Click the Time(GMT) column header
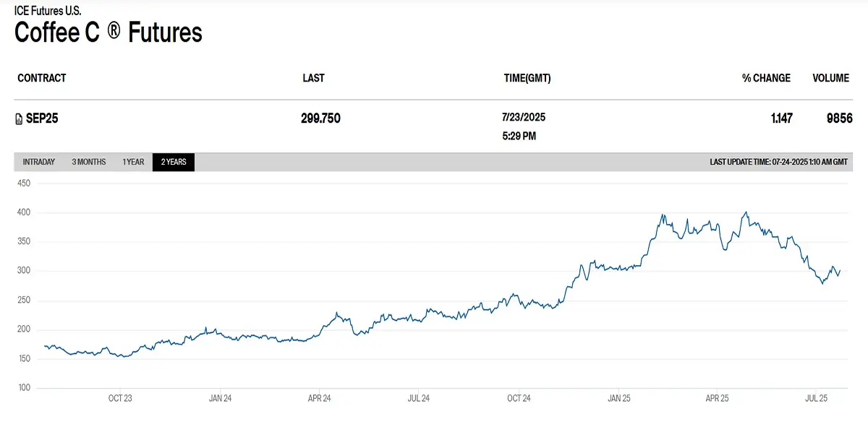Image resolution: width=868 pixels, height=427 pixels. click(527, 78)
